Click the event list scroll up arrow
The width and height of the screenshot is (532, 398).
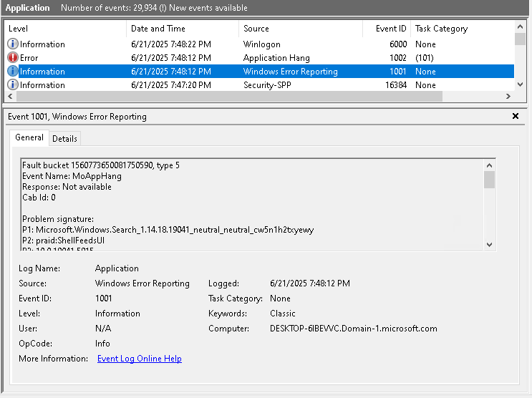[x=520, y=26]
